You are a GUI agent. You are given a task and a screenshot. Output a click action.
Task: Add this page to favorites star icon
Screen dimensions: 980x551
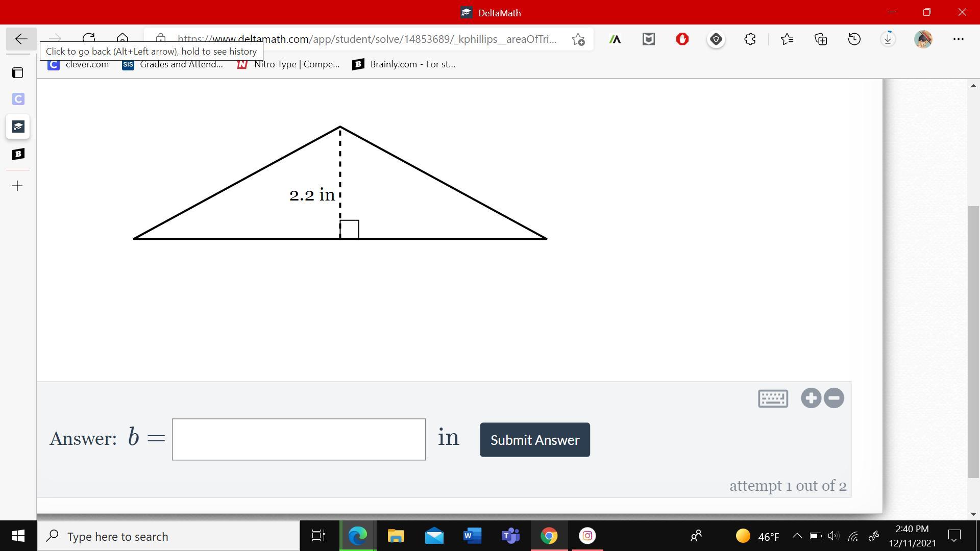[578, 39]
